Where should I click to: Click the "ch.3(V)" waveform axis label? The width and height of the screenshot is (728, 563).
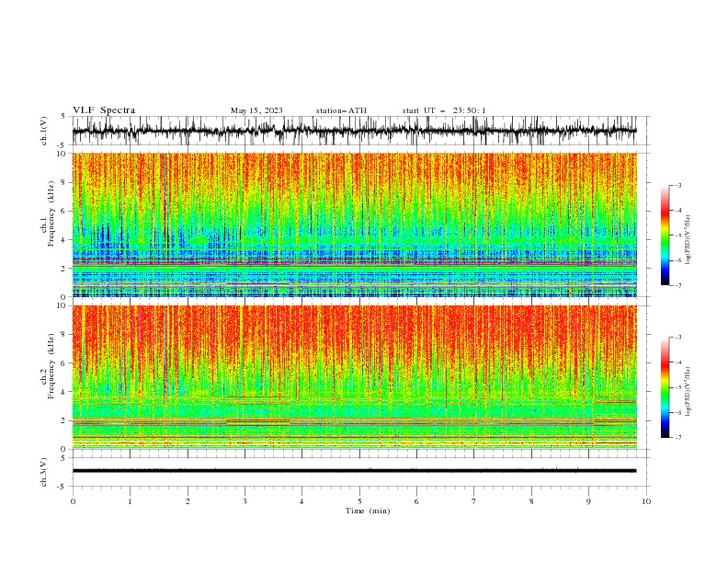pos(44,472)
